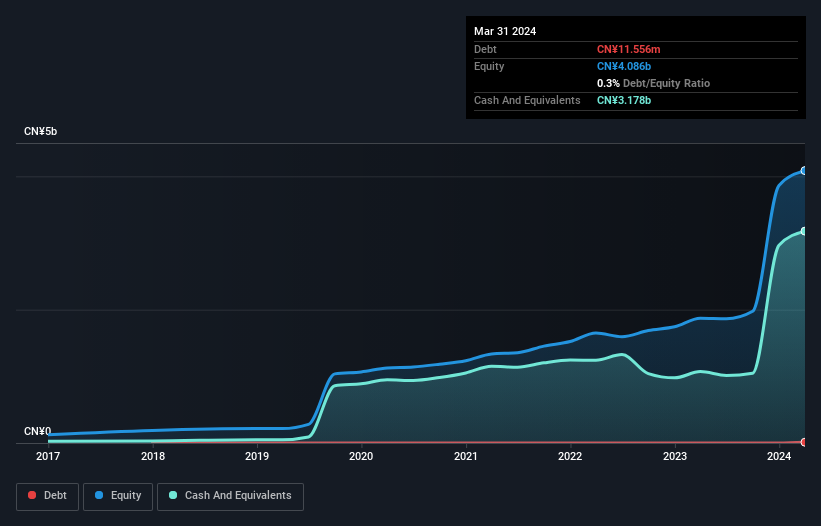Click the blue Equity endpoint marker
The image size is (821, 526).
click(x=804, y=171)
